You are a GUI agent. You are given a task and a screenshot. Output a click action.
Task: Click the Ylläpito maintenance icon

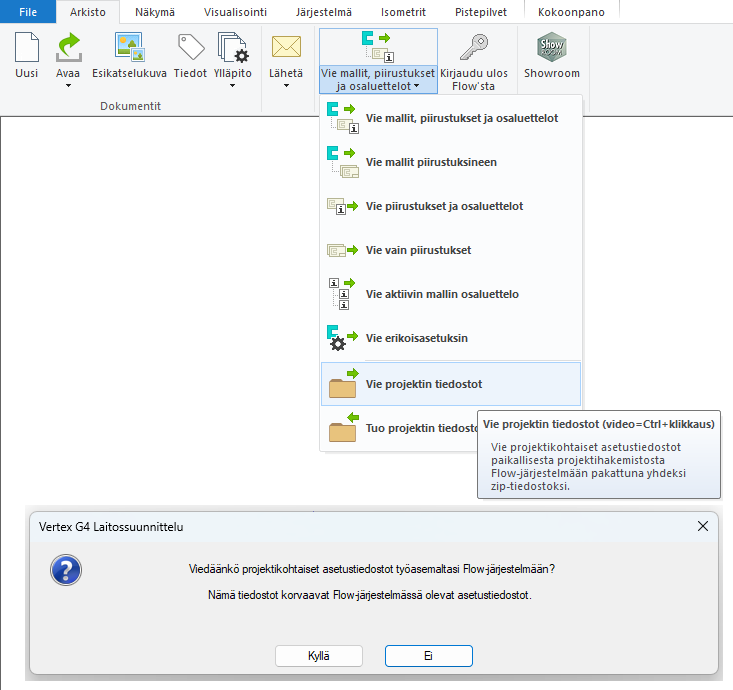point(233,47)
